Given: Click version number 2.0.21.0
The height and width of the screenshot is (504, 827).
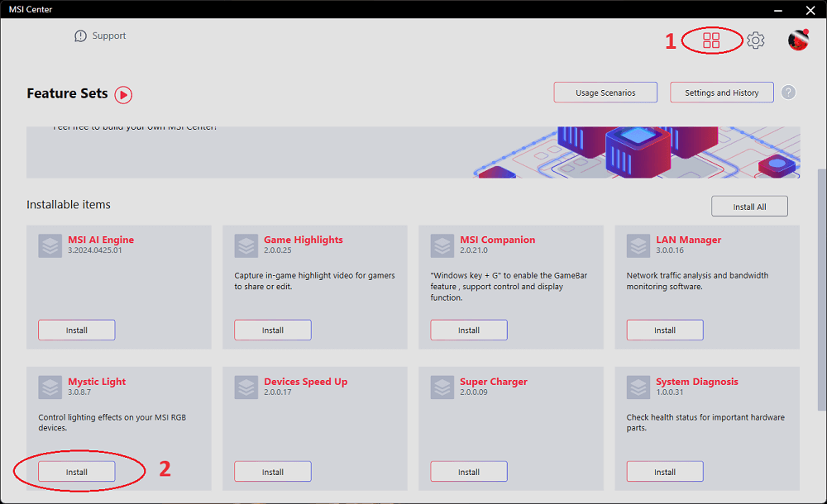Looking at the screenshot, I should click(474, 250).
